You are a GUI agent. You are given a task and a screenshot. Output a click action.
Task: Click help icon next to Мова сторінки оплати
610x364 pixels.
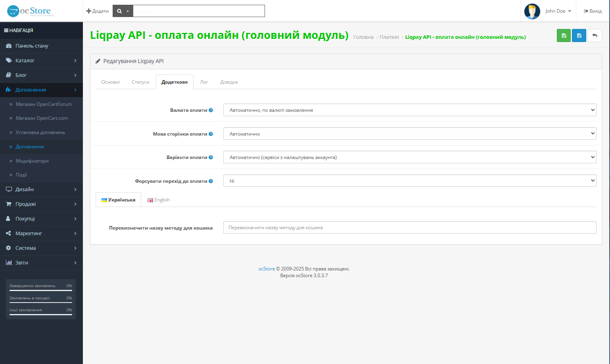click(x=211, y=134)
